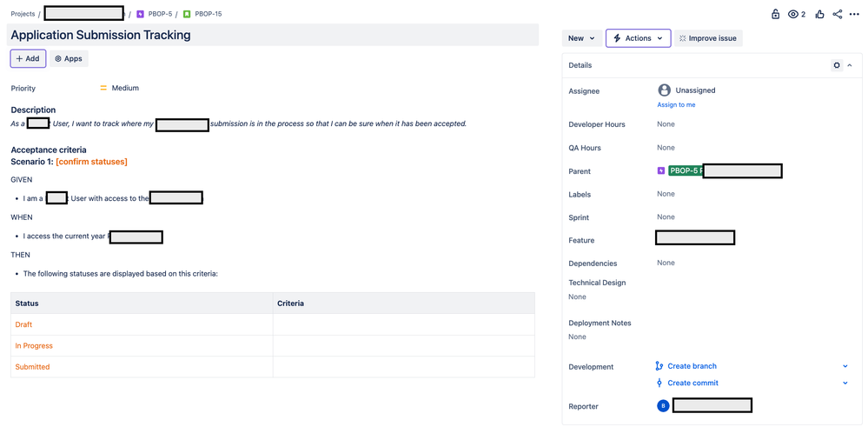The width and height of the screenshot is (868, 427).
Task: Click the Submitted status cell
Action: (x=142, y=367)
